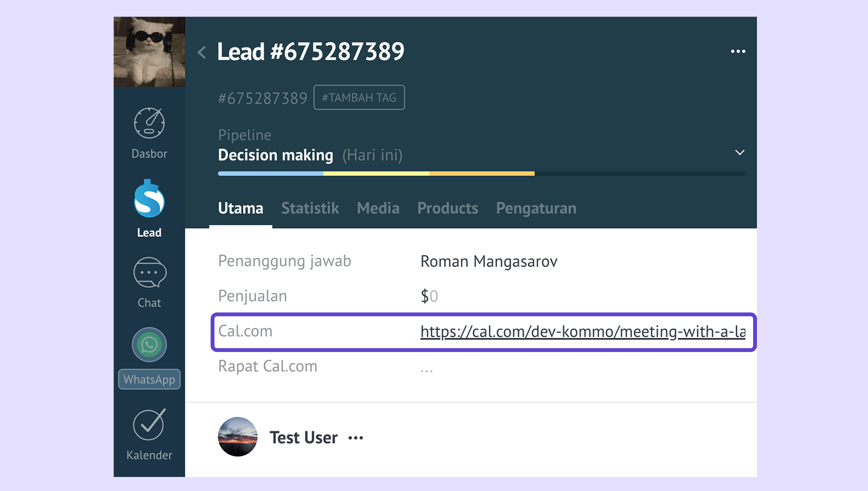Open the Chat bubble icon

(149, 273)
